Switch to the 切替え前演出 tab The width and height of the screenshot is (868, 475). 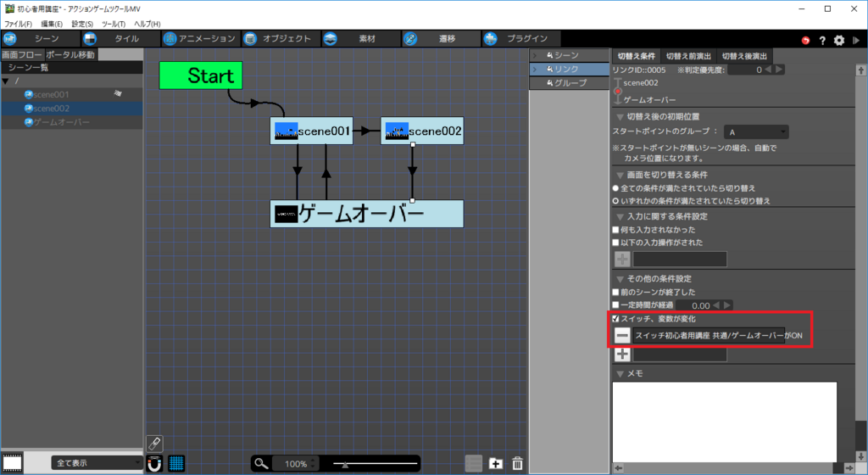pyautogui.click(x=688, y=56)
